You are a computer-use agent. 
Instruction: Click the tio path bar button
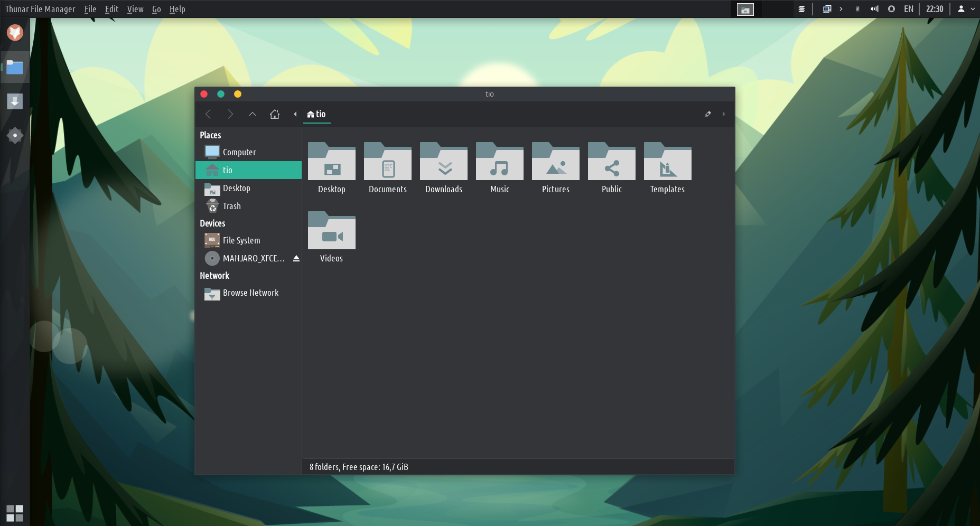coord(317,114)
